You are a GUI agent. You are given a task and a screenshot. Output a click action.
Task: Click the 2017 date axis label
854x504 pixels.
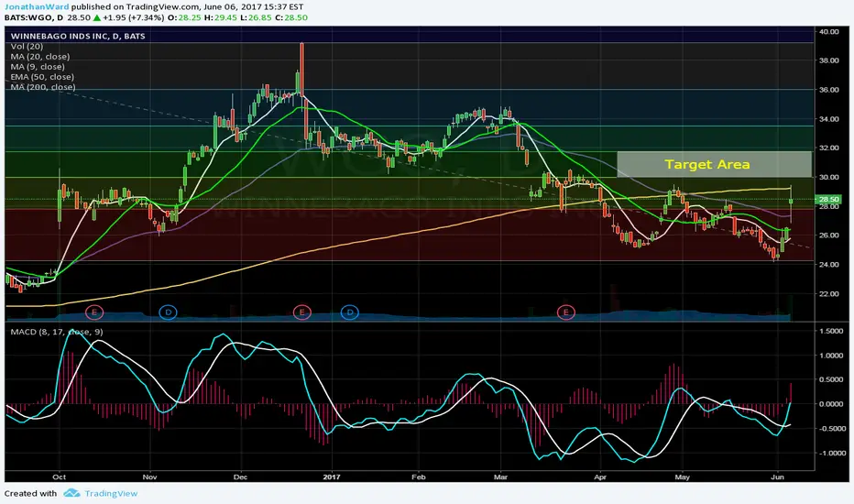click(x=332, y=477)
